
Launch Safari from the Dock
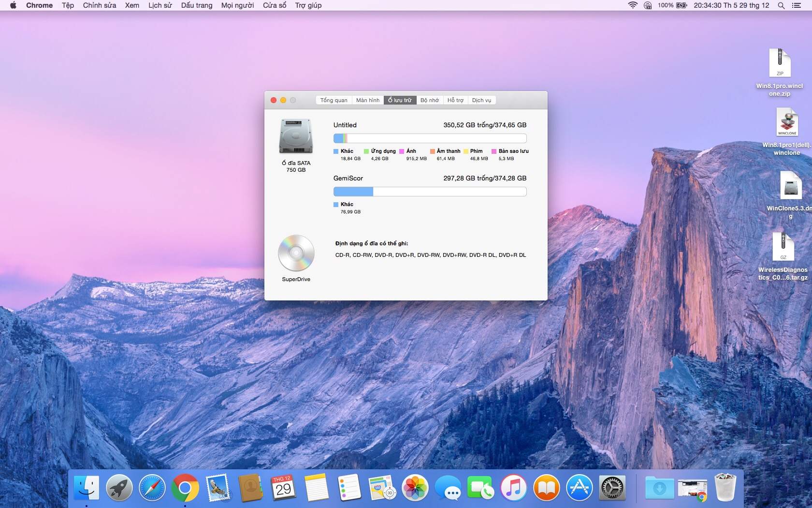click(152, 488)
